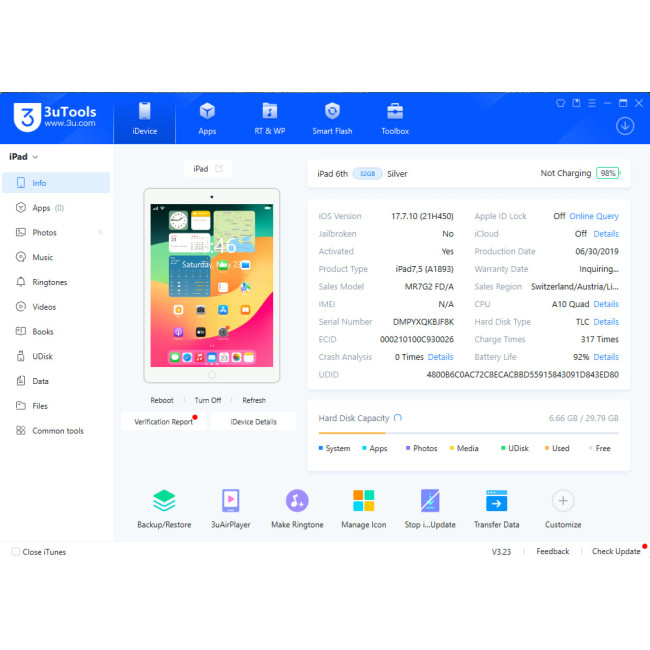Image resolution: width=650 pixels, height=650 pixels.
Task: Open Feedback in the status bar
Action: [x=553, y=551]
